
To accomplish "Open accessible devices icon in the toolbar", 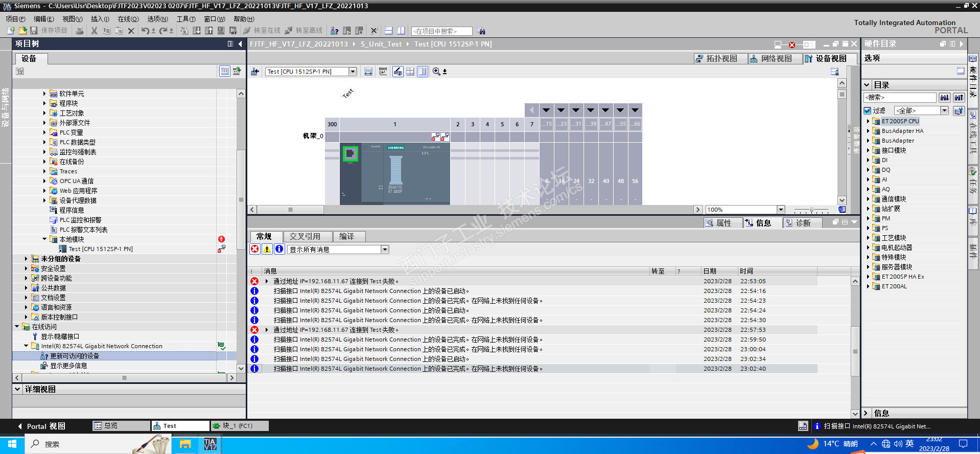I will click(x=335, y=31).
